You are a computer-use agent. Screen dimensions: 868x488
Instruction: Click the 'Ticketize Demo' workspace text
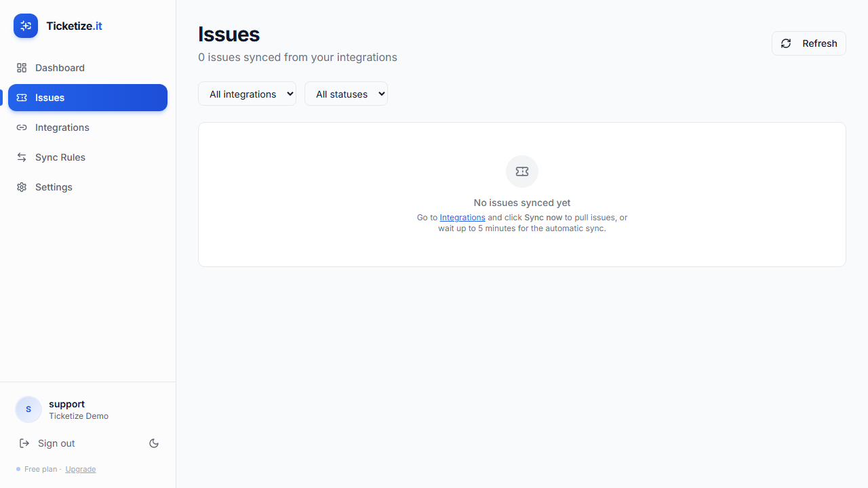[x=79, y=416]
